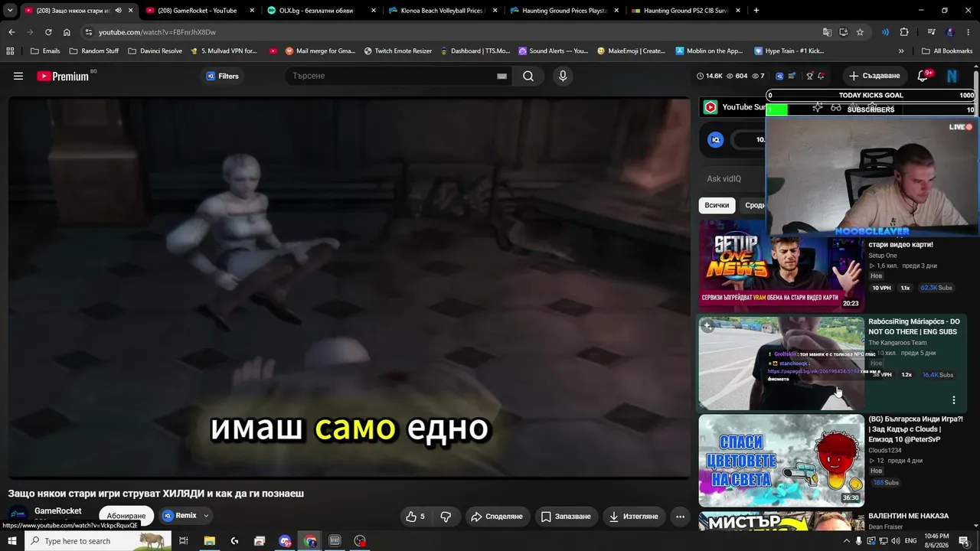Click the address bar URL
The height and width of the screenshot is (551, 980).
(x=157, y=32)
